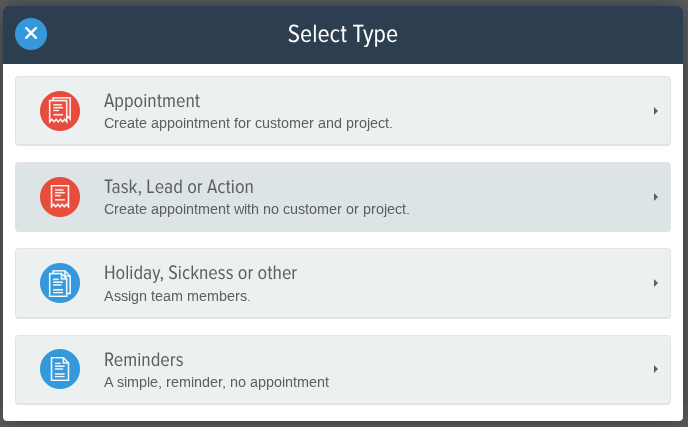Click empty area of the Reminders card
Image resolution: width=688 pixels, height=427 pixels.
(483, 370)
